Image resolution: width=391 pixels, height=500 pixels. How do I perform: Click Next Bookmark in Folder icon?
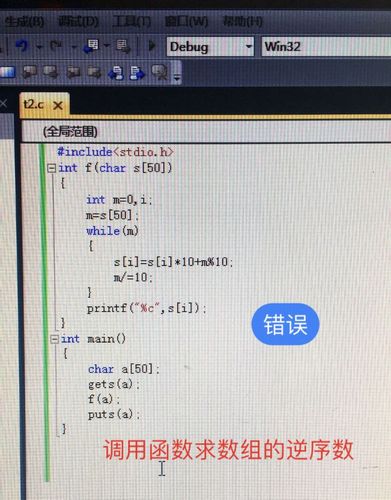[94, 72]
